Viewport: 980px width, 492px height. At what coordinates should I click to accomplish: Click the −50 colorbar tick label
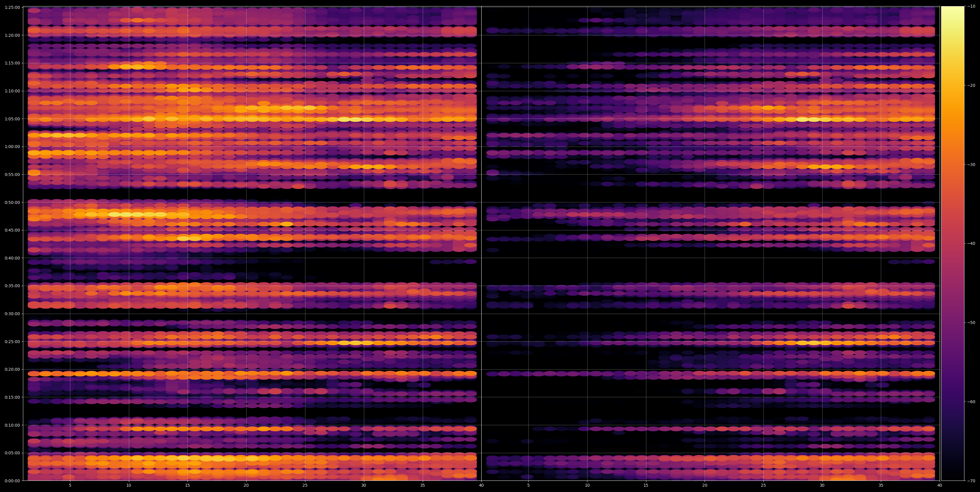tap(971, 323)
